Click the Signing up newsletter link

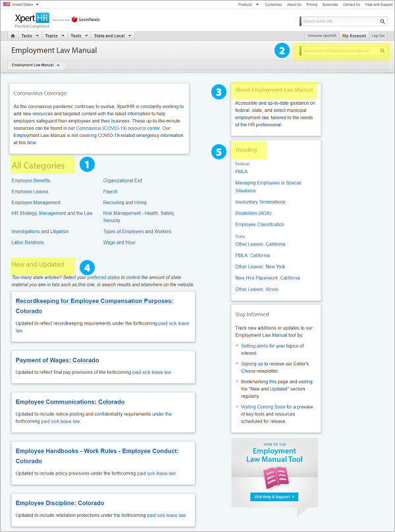[251, 363]
